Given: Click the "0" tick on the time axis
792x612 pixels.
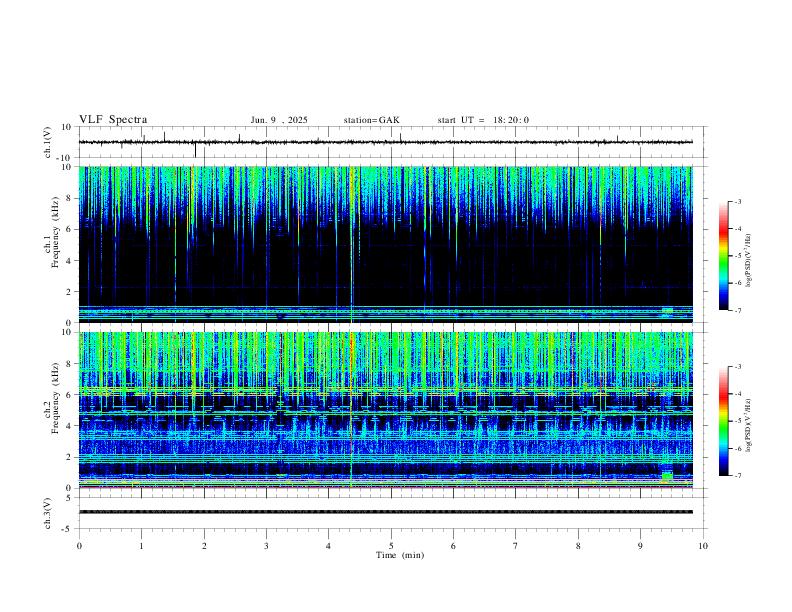Looking at the screenshot, I should (79, 546).
